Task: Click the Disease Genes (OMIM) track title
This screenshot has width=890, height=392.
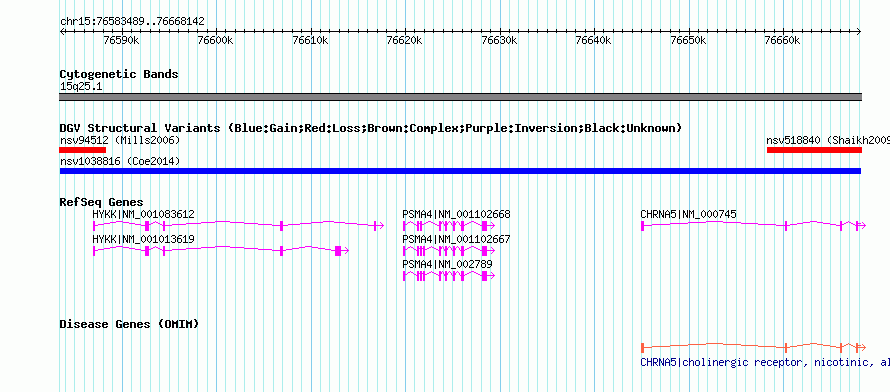Action: tap(129, 324)
